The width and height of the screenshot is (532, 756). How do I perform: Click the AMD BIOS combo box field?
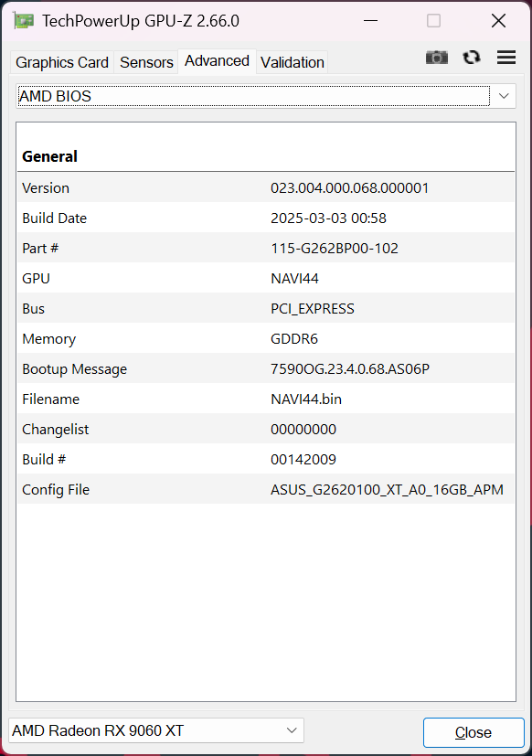pos(266,96)
